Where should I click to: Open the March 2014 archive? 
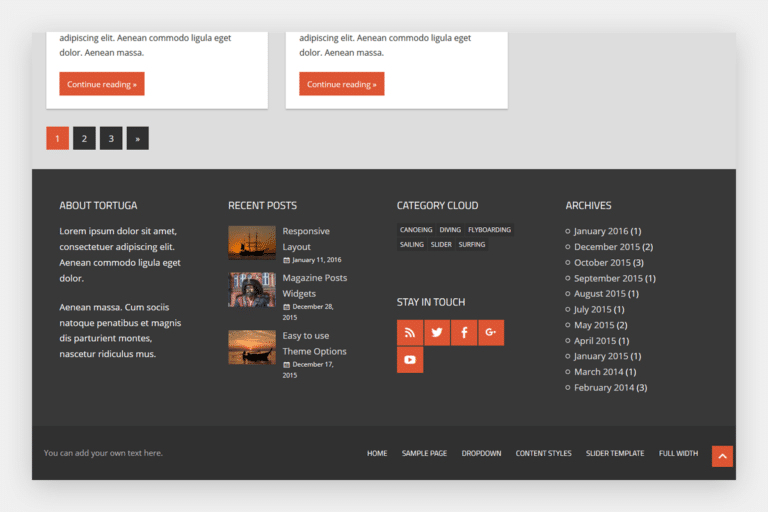pyautogui.click(x=599, y=371)
